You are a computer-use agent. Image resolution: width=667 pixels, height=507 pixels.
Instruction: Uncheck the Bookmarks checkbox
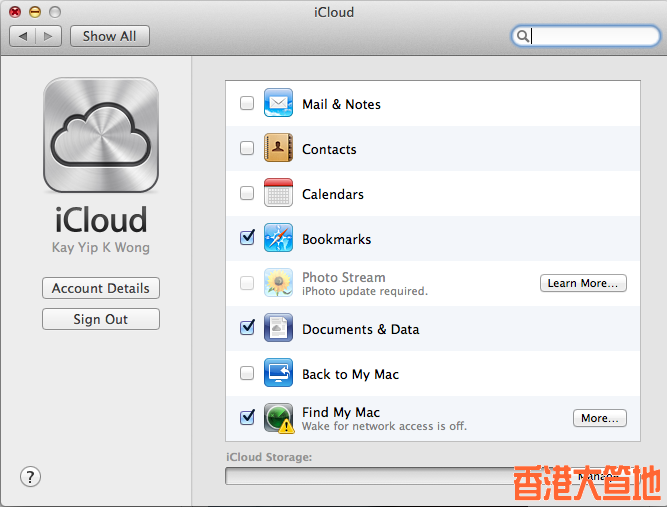247,237
